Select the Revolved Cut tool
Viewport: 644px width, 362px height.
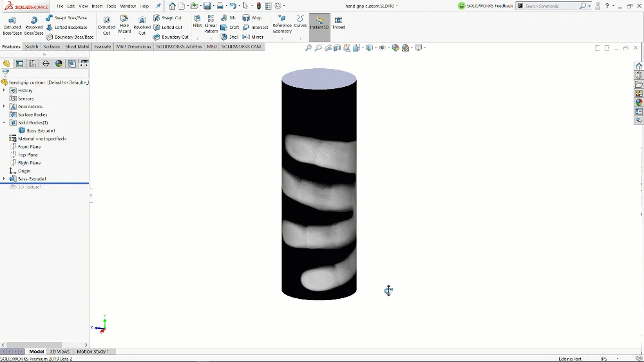[142, 24]
